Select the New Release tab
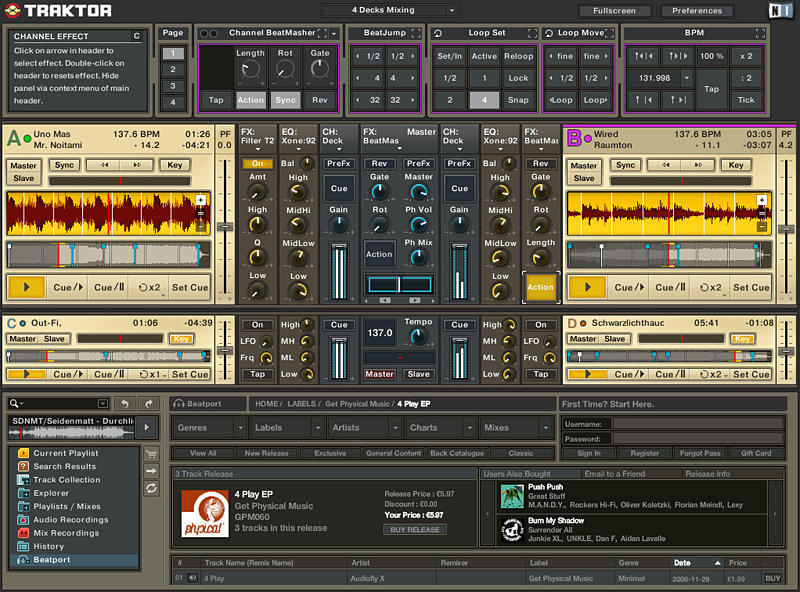The height and width of the screenshot is (592, 800). [266, 454]
